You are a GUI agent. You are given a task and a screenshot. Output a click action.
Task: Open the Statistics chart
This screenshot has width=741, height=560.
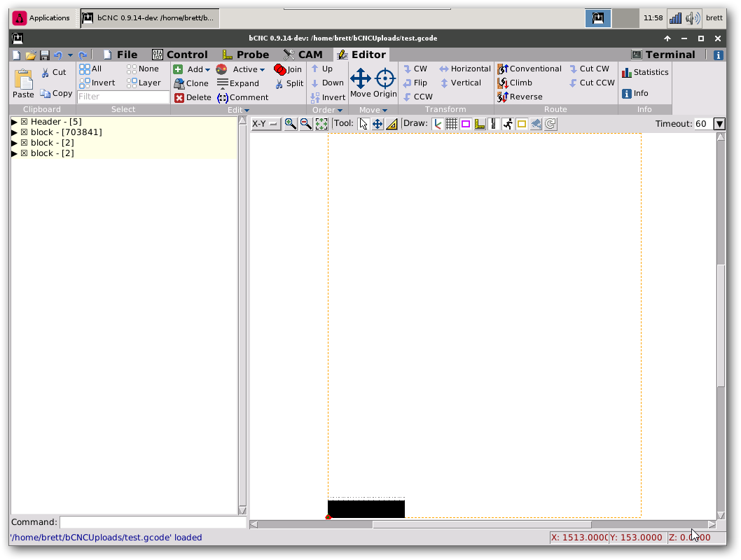pos(644,72)
